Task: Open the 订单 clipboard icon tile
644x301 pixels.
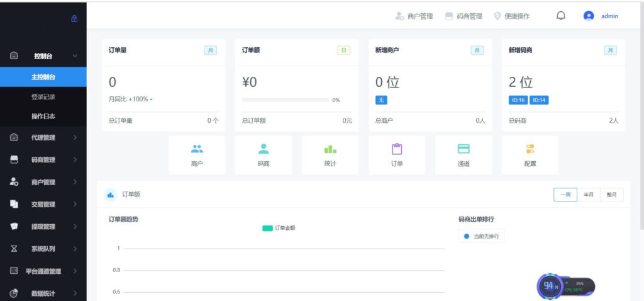Action: pyautogui.click(x=397, y=154)
